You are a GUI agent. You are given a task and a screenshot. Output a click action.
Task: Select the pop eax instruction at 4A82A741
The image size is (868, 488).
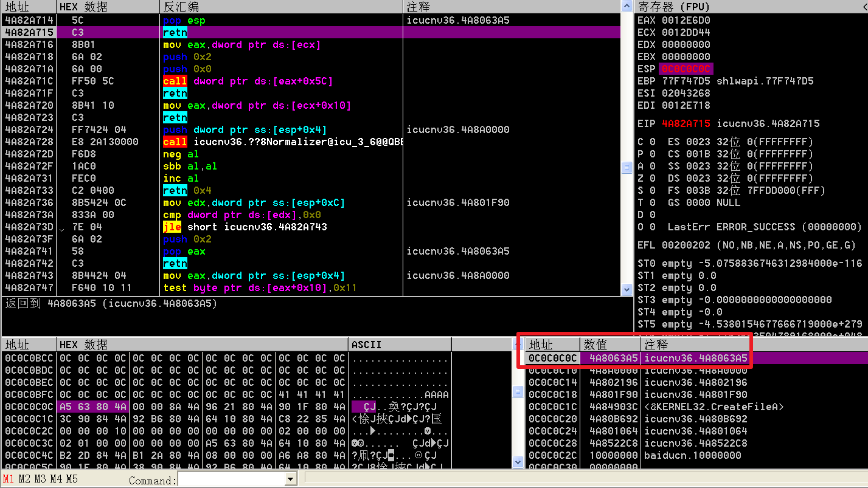(311, 251)
